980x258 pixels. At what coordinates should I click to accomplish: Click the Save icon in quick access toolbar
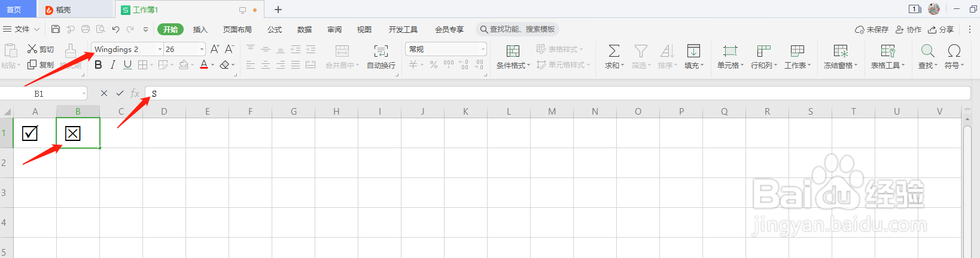[56, 29]
